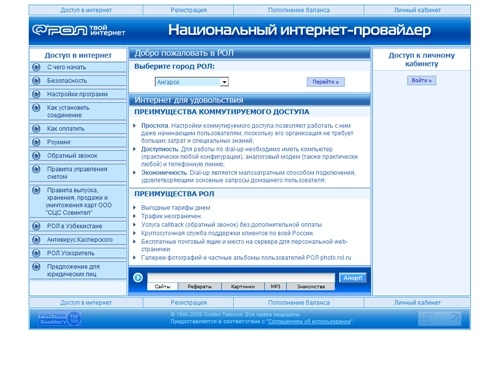Click heading 'Выберите город РОЛ:'

point(174,66)
